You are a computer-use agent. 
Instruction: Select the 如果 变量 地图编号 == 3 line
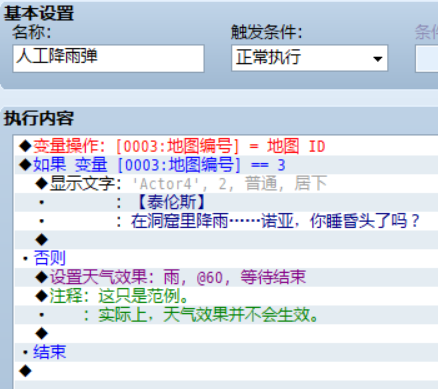[227, 165]
